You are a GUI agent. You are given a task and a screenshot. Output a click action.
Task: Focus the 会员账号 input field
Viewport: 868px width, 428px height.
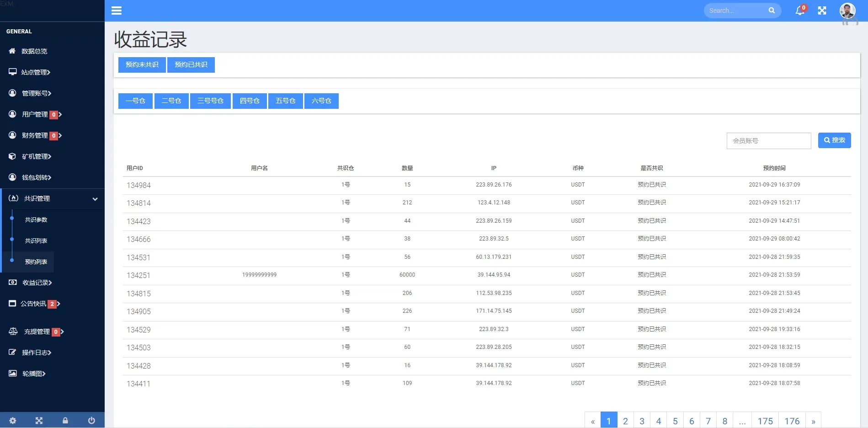768,141
